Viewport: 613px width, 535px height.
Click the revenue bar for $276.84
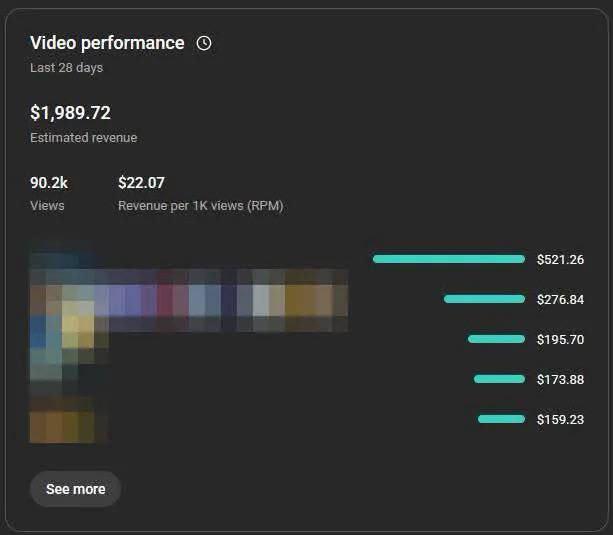point(484,299)
